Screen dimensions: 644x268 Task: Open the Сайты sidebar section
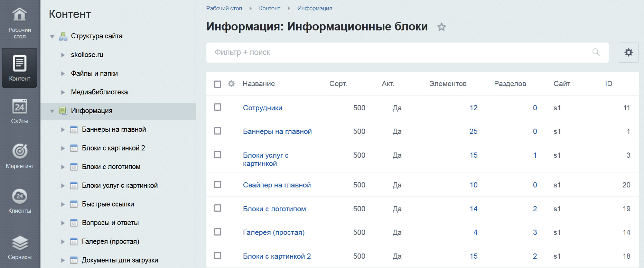(20, 111)
